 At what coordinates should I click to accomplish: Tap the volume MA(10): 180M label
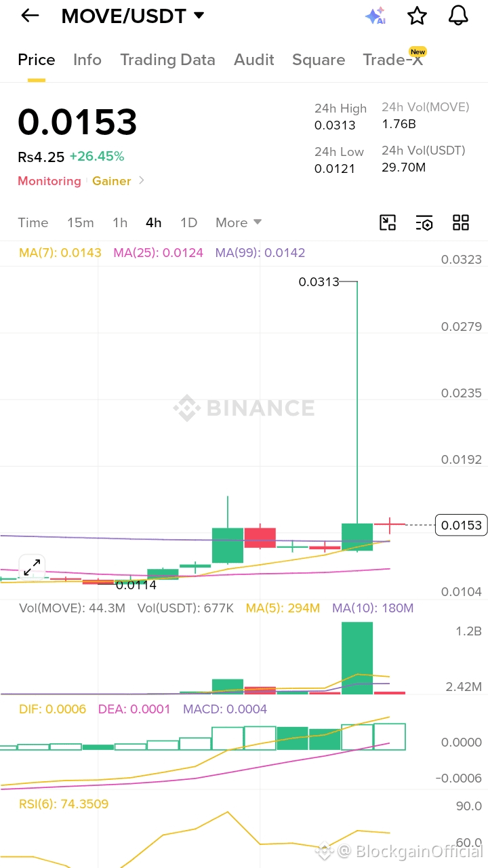tap(373, 608)
